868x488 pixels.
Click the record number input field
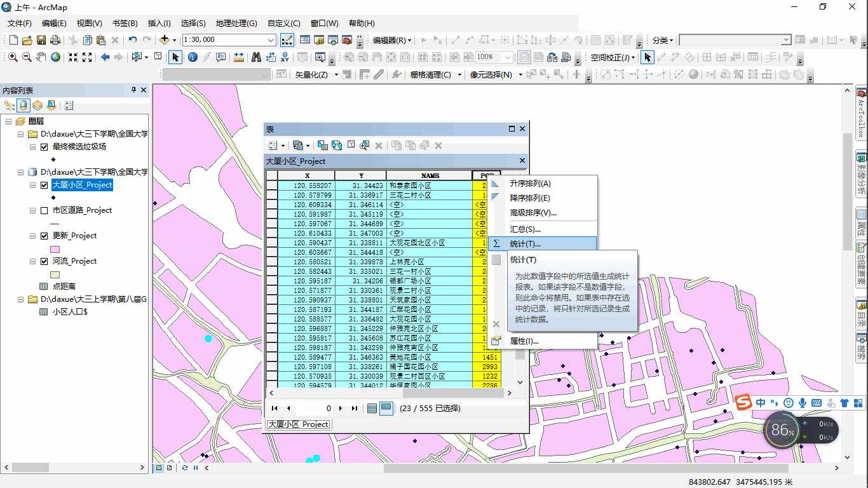(315, 409)
